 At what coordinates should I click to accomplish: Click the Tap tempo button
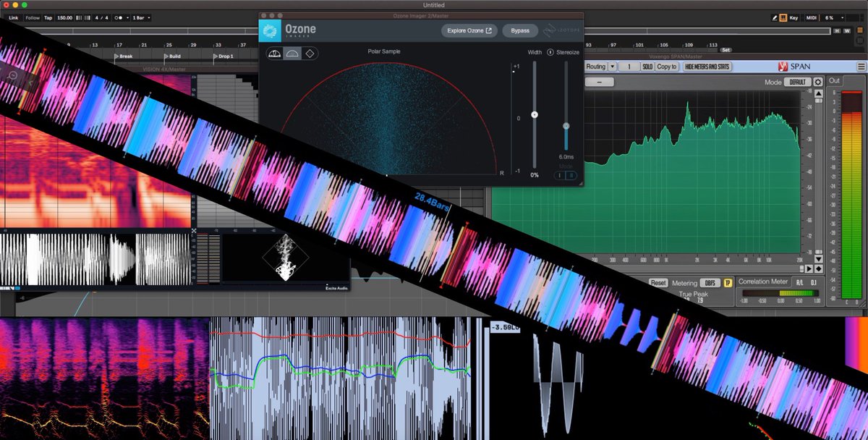point(48,17)
